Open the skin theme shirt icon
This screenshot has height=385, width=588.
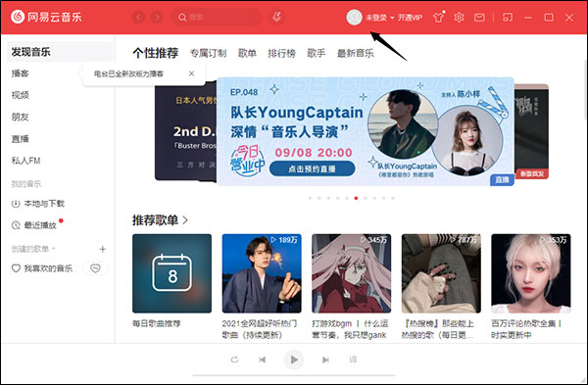pyautogui.click(x=438, y=18)
